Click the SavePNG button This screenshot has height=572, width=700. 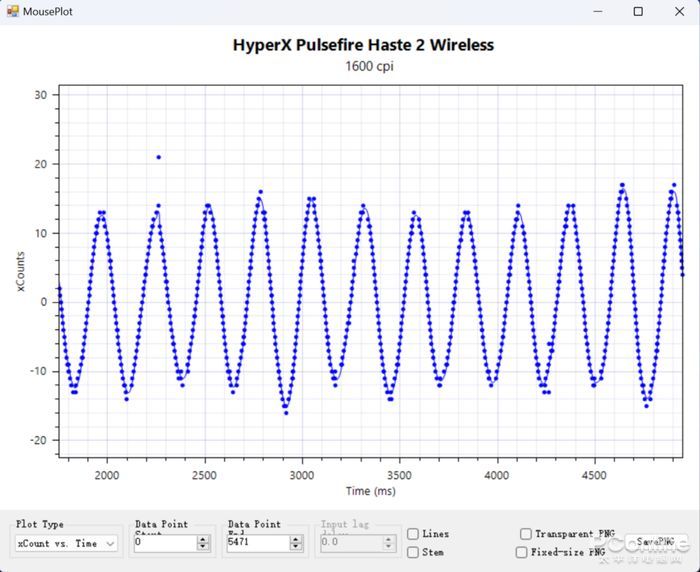(x=655, y=542)
